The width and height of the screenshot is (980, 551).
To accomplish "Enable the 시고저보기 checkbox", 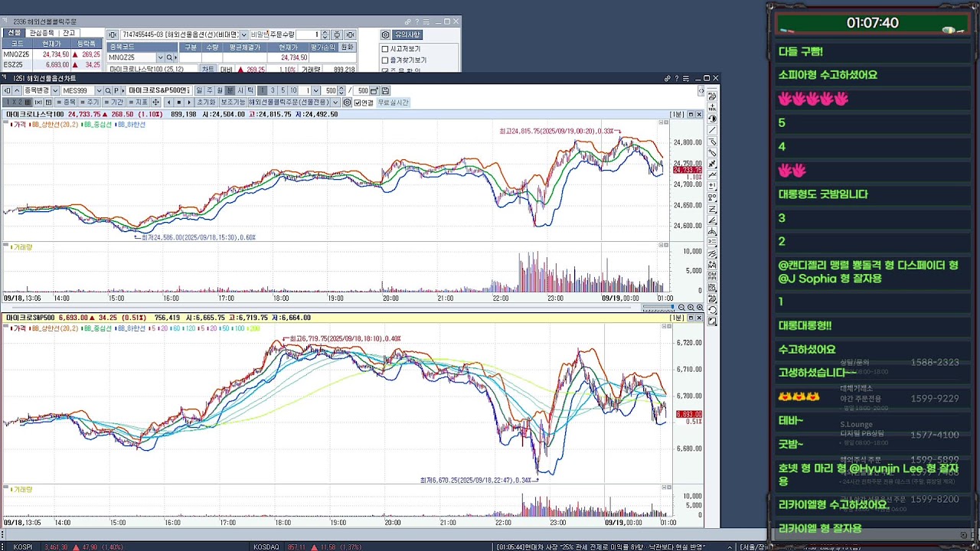I will tap(385, 49).
